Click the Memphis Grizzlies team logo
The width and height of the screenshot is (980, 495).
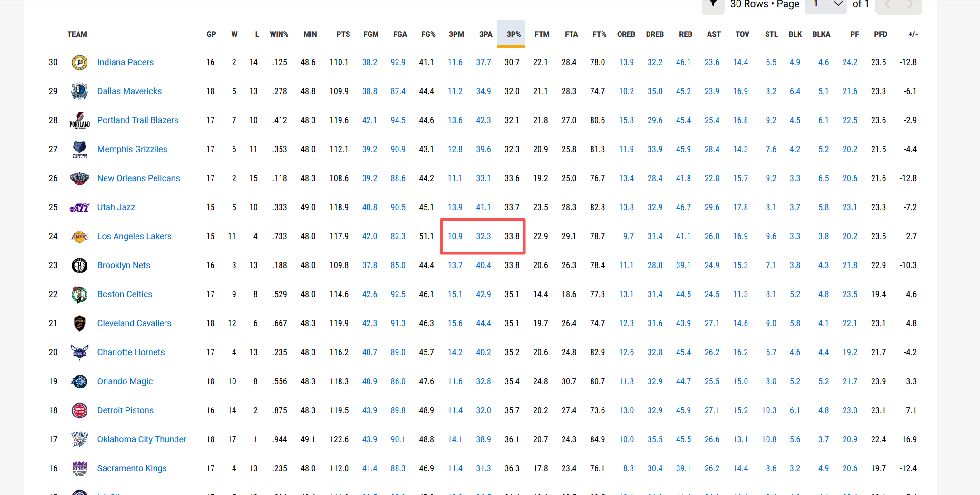[79, 149]
